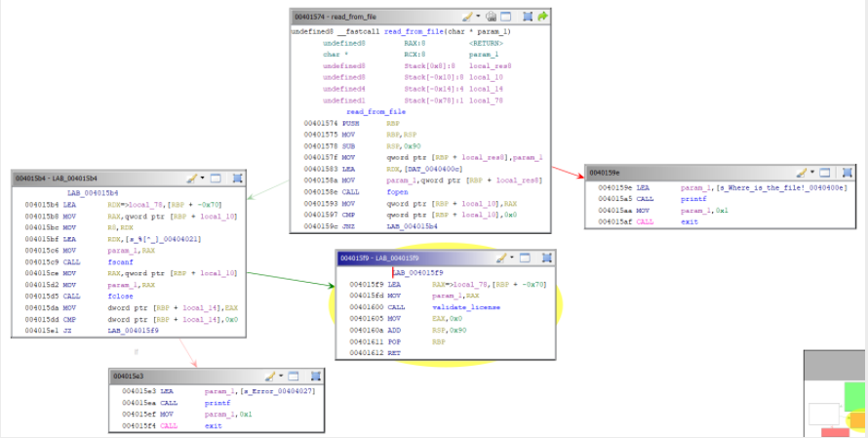Image resolution: width=868 pixels, height=438 pixels.
Task: Click the Jump to XRef icon on read_from_file block
Action: pos(493,17)
